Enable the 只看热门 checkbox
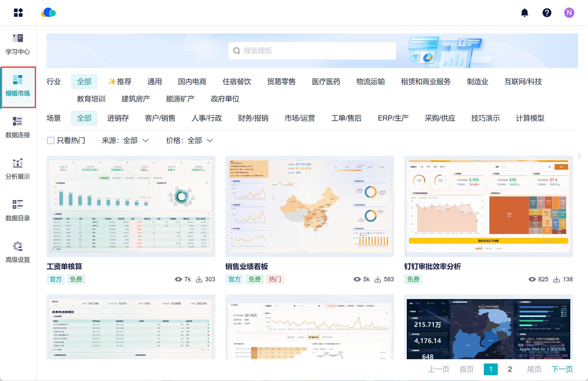This screenshot has height=381, width=588. click(51, 141)
